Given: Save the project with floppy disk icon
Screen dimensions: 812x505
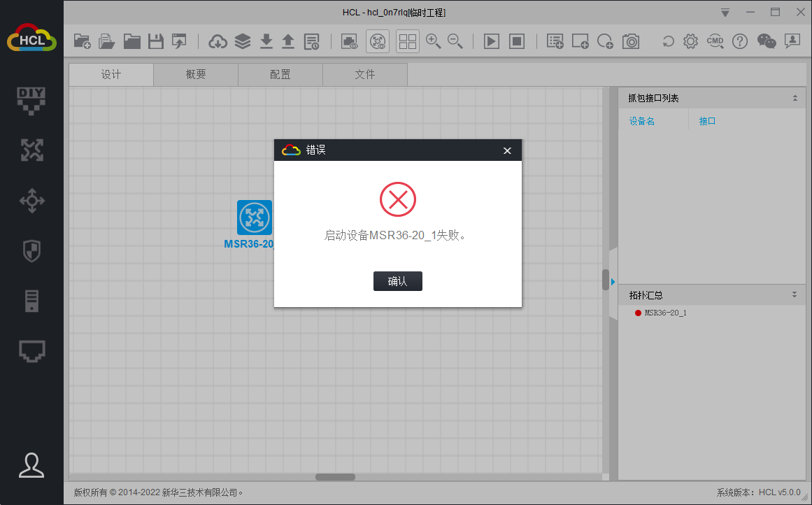Looking at the screenshot, I should click(x=156, y=41).
